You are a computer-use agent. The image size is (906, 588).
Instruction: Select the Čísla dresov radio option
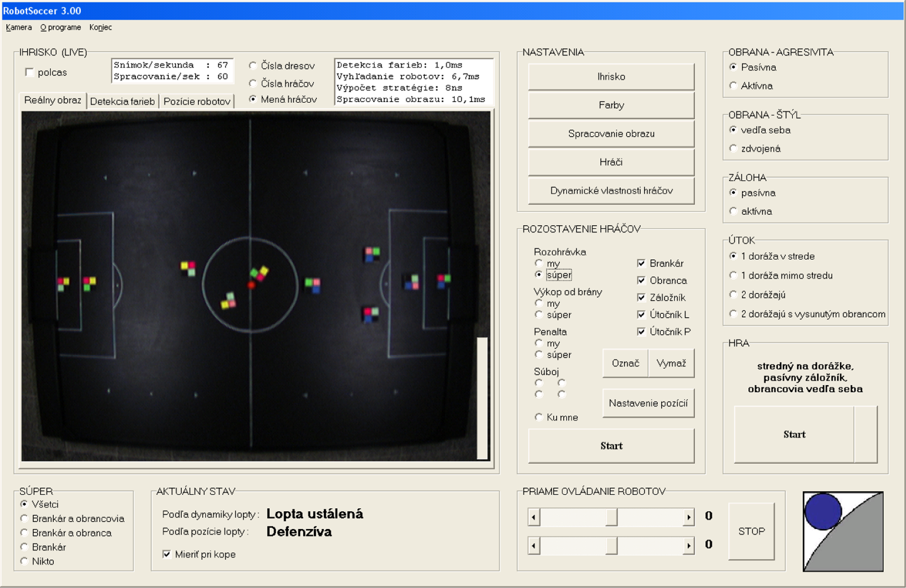pyautogui.click(x=253, y=66)
